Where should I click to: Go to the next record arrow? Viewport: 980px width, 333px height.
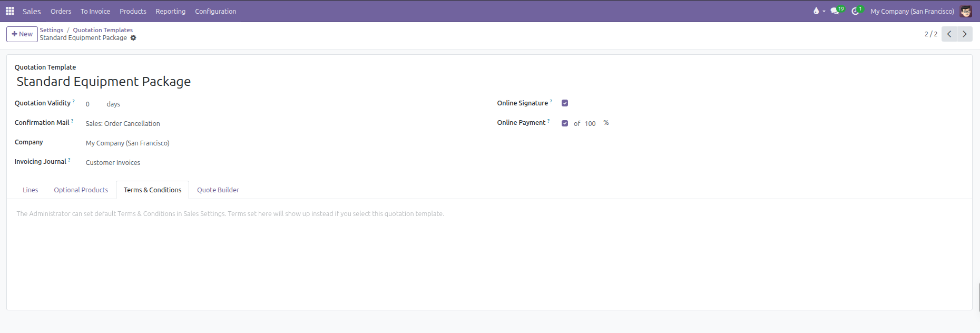[x=965, y=34]
